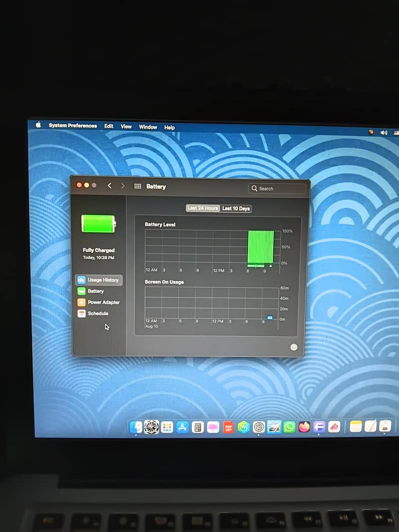This screenshot has height=532, width=399.
Task: Open Calculator from the Dock
Action: pyautogui.click(x=198, y=427)
